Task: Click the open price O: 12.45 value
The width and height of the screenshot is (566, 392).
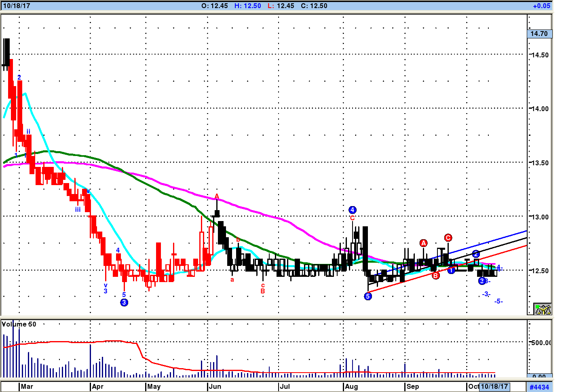Action: pos(215,6)
